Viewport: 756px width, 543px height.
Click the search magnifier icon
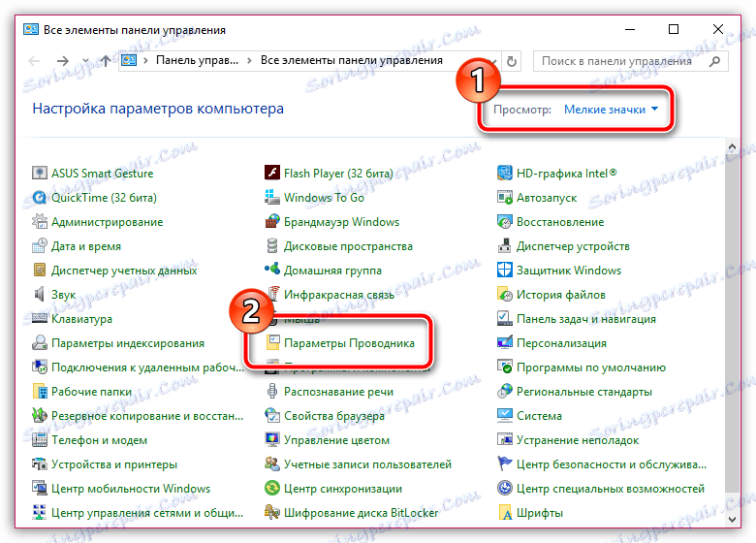tap(715, 61)
